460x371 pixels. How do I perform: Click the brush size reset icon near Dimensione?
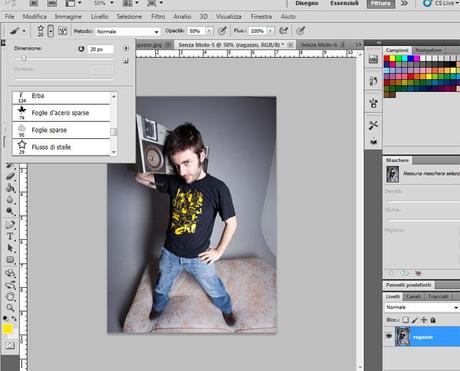(81, 49)
